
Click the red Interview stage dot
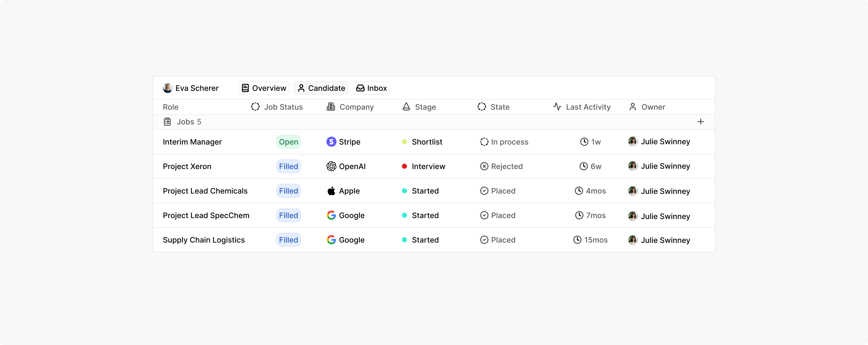(404, 166)
